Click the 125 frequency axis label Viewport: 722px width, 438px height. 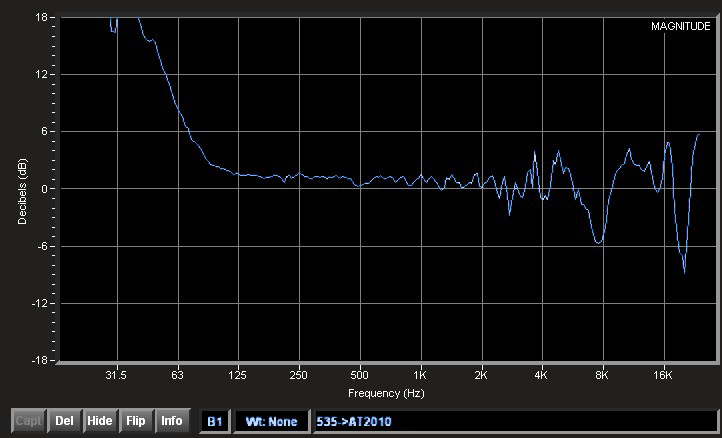[x=238, y=375]
